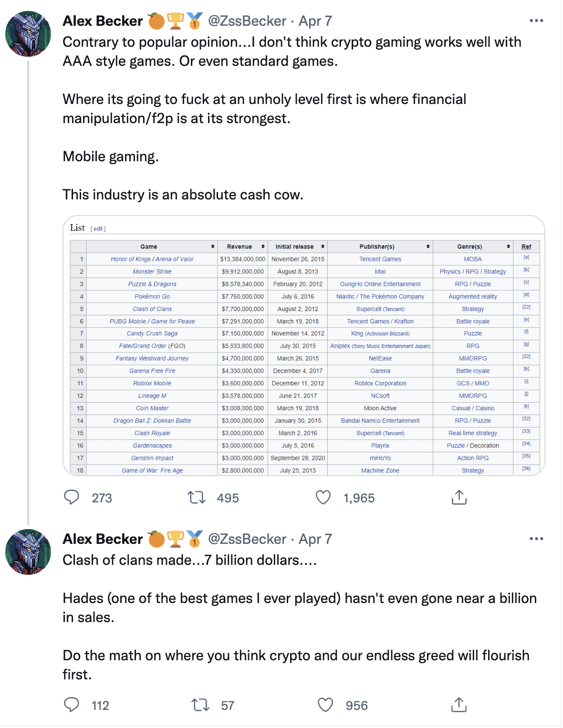Image resolution: width=563 pixels, height=728 pixels.
Task: Sort table by Initial release column
Action: click(295, 247)
